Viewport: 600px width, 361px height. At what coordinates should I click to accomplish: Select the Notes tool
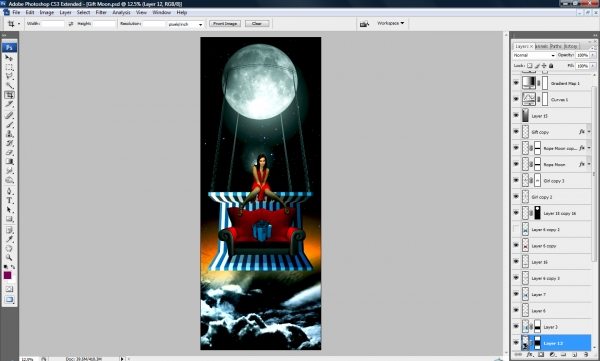click(9, 230)
